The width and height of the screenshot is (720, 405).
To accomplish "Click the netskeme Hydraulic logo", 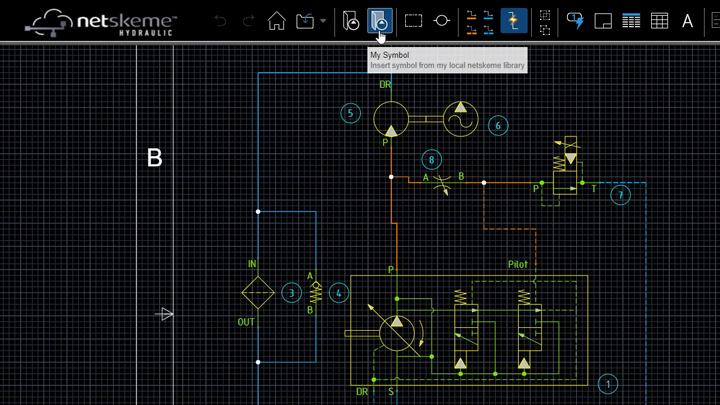I will (x=101, y=22).
